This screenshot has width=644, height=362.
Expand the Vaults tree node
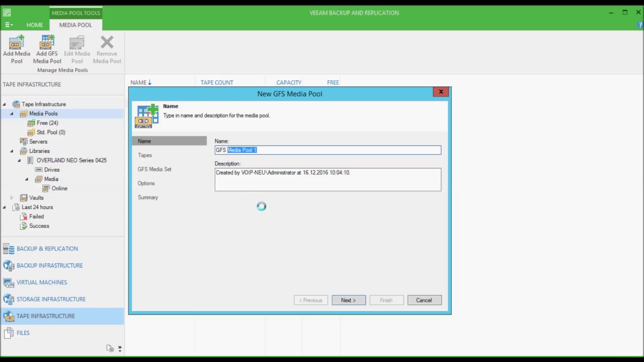pyautogui.click(x=12, y=198)
